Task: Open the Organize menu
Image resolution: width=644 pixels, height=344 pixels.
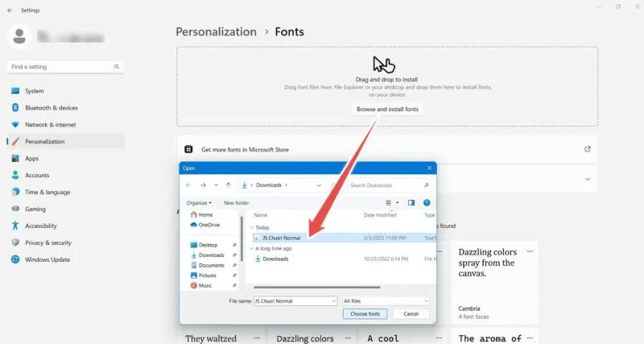Action: (199, 203)
